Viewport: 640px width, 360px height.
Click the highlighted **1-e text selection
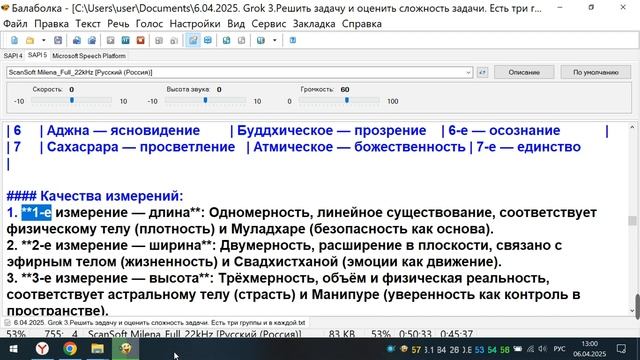coord(36,213)
